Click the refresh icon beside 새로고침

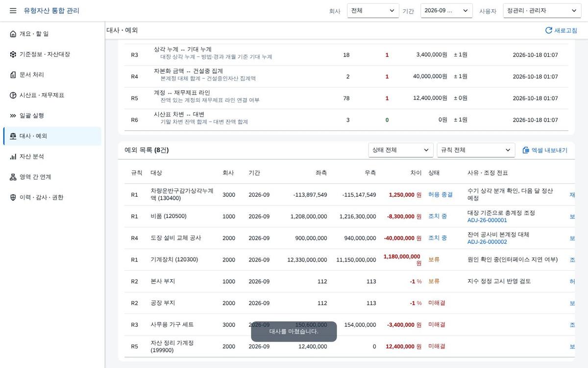pyautogui.click(x=549, y=30)
